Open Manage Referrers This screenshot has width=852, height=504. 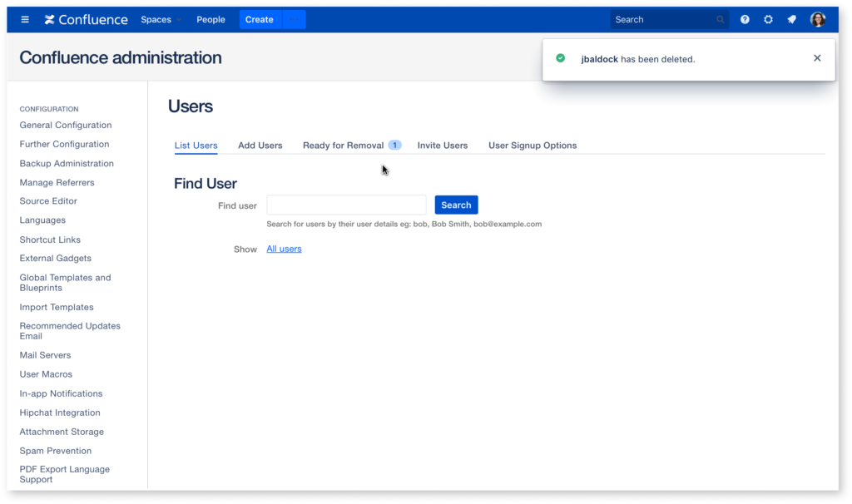point(57,182)
